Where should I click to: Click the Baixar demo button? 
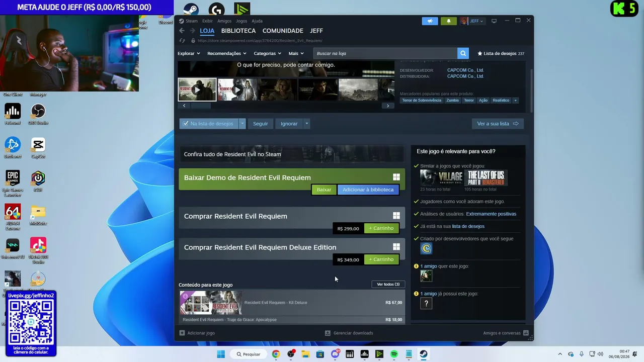click(324, 190)
